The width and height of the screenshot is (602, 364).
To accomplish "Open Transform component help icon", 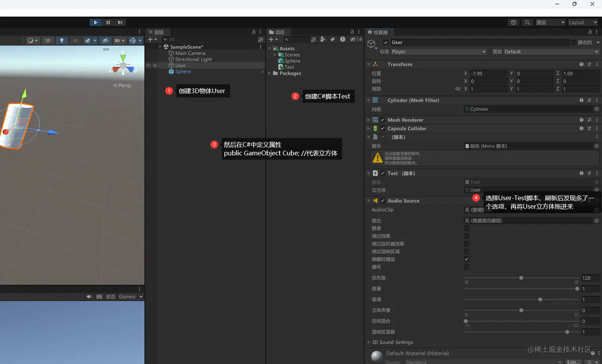I will (582, 64).
